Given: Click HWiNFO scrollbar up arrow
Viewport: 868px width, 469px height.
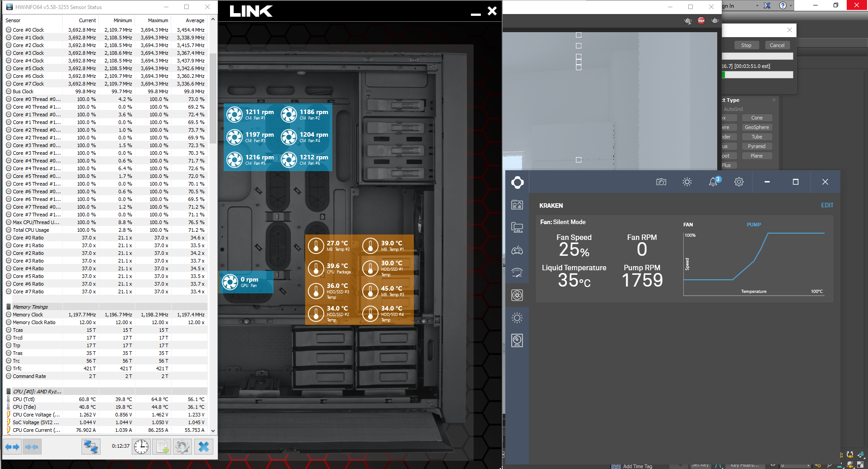Looking at the screenshot, I should (x=213, y=19).
